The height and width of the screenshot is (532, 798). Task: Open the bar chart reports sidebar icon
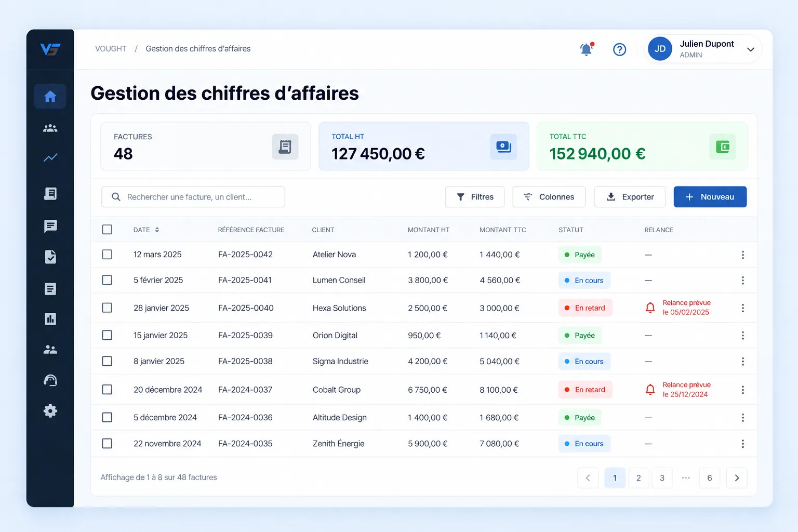[x=50, y=319]
